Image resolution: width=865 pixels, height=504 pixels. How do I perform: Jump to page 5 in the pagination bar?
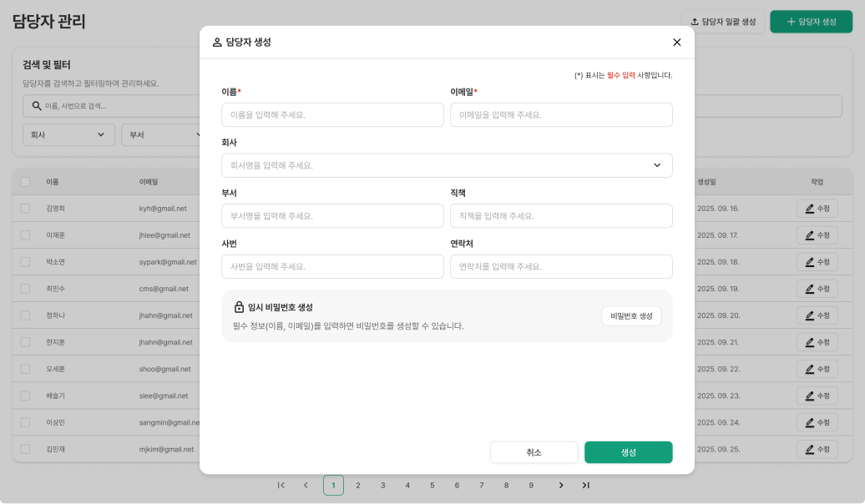[432, 485]
